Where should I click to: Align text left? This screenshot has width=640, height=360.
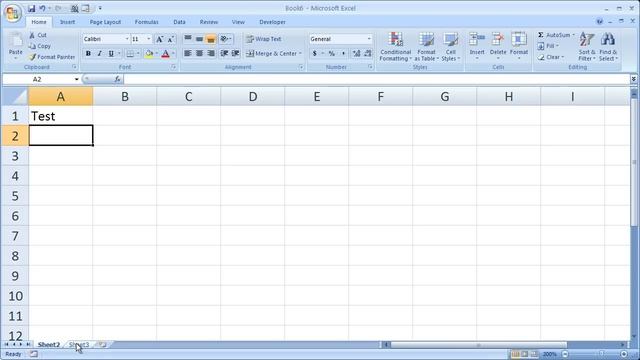tap(188, 53)
